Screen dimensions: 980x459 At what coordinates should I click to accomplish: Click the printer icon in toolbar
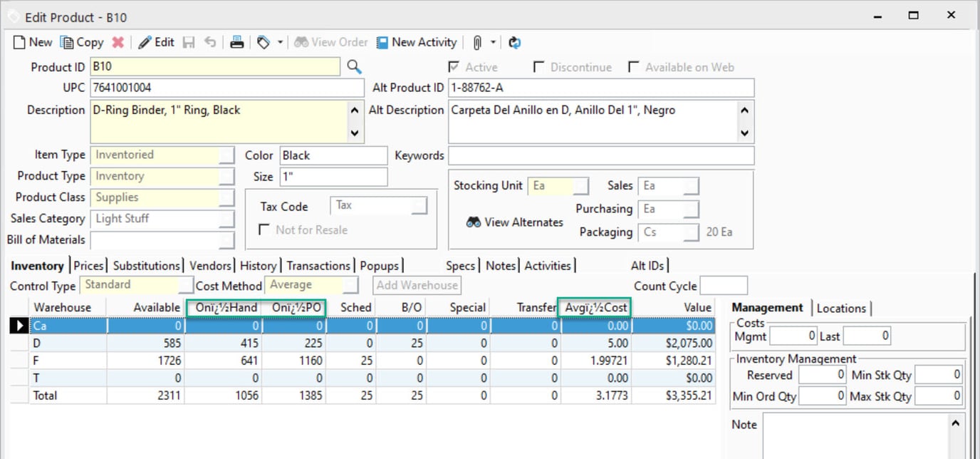point(237,42)
